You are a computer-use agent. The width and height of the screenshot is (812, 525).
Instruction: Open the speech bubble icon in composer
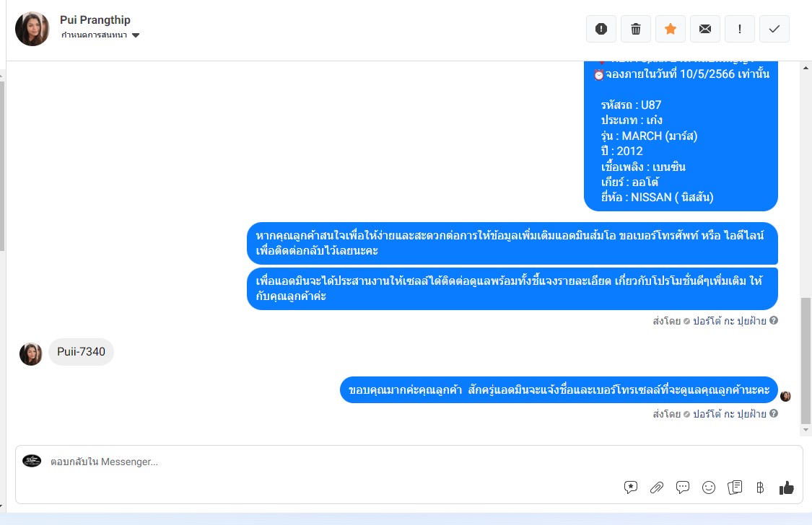[683, 487]
